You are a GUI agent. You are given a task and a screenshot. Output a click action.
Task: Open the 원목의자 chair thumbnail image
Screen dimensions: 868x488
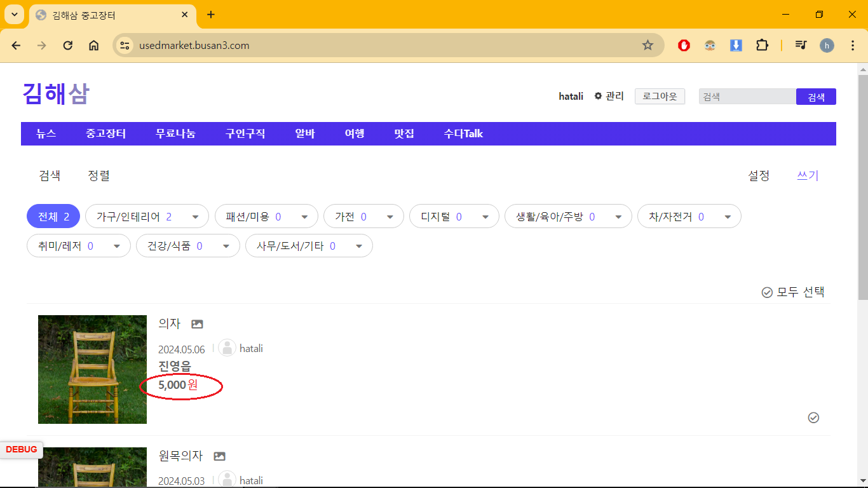coord(92,468)
